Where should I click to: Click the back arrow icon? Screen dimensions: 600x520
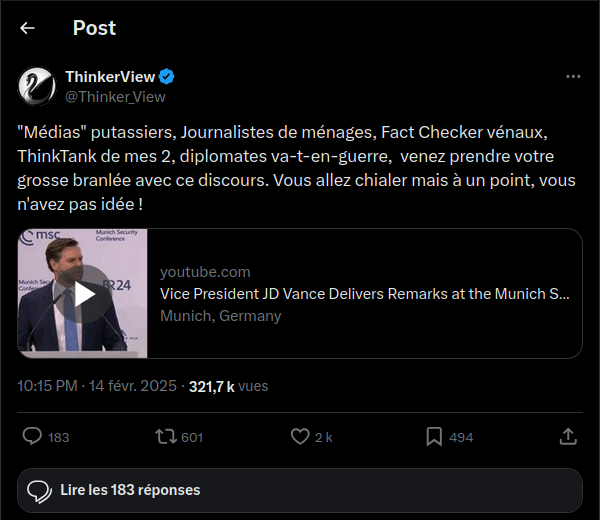(x=28, y=28)
